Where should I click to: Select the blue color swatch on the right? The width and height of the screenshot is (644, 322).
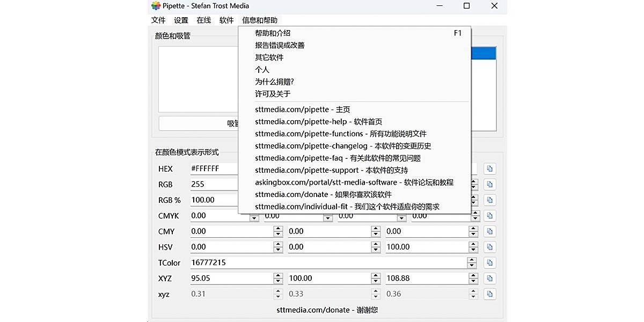484,53
